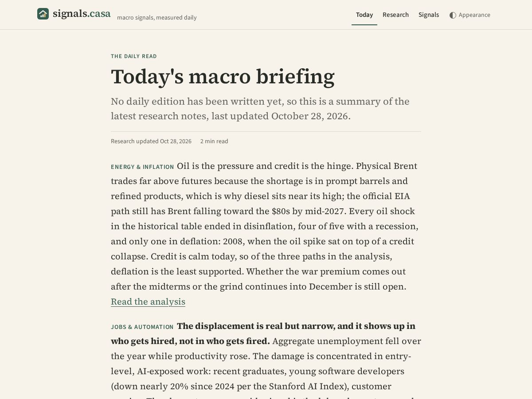The width and height of the screenshot is (532, 399).
Task: Go to the Signals tab
Action: click(429, 15)
